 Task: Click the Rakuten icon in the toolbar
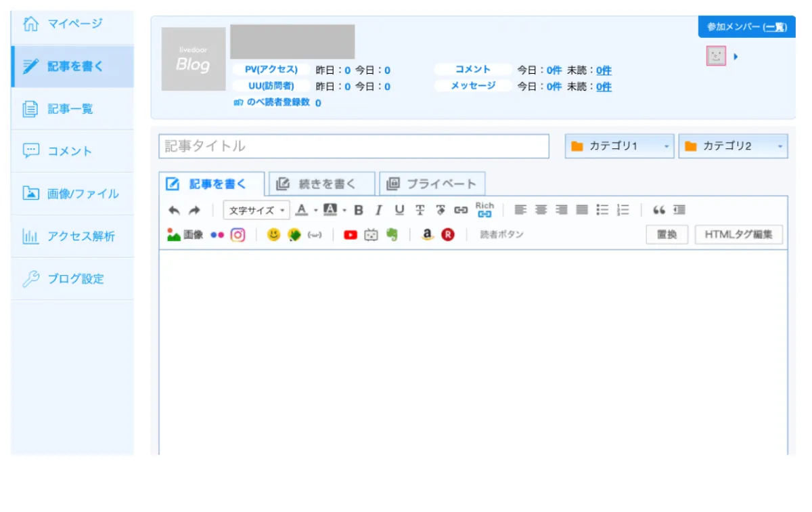(x=447, y=235)
